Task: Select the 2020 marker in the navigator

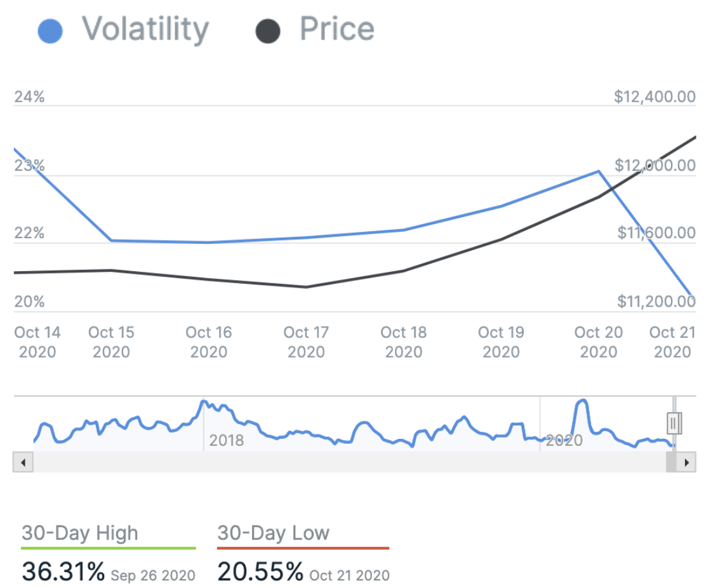Action: point(564,440)
